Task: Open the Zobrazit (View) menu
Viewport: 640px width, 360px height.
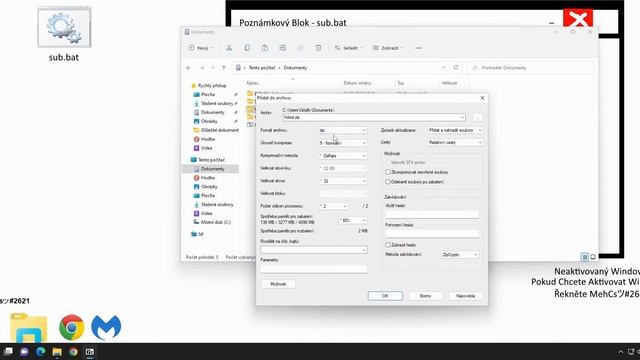Action: [387, 48]
